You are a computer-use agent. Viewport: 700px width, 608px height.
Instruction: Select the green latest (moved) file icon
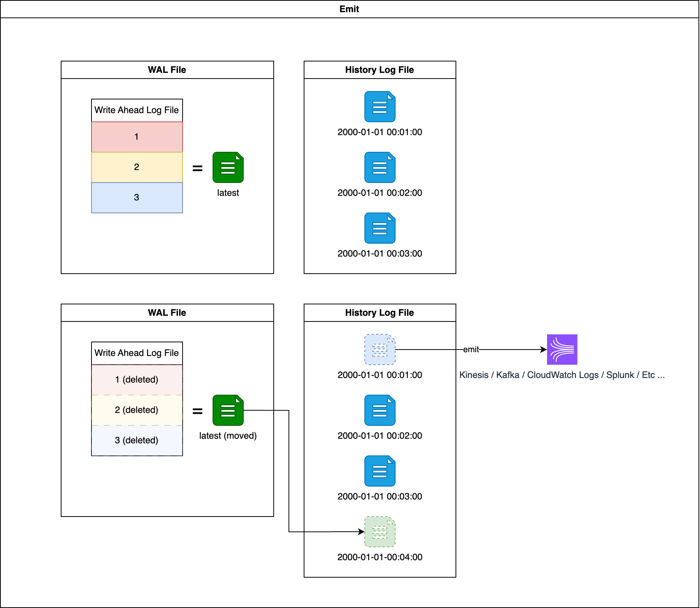pyautogui.click(x=228, y=410)
